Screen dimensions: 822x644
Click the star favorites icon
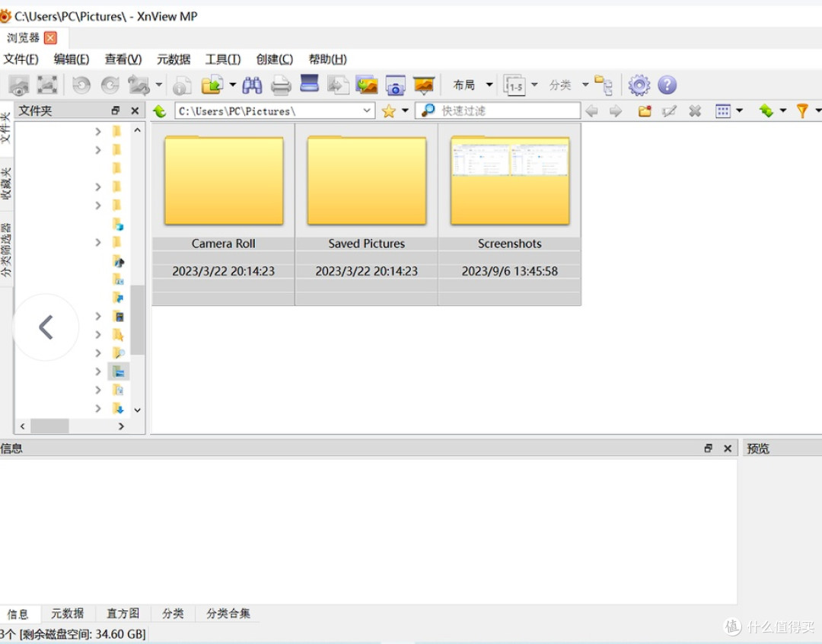pos(388,111)
